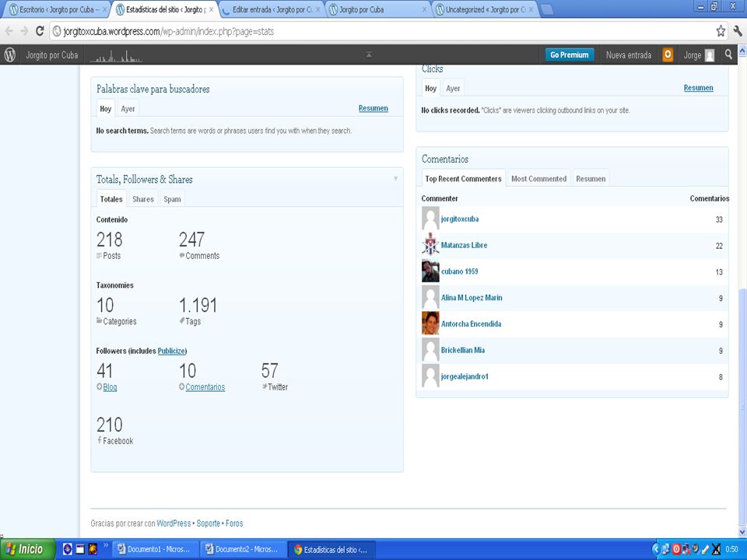The height and width of the screenshot is (560, 747).
Task: Click the Alina M Lopez Marin avatar
Action: click(430, 298)
